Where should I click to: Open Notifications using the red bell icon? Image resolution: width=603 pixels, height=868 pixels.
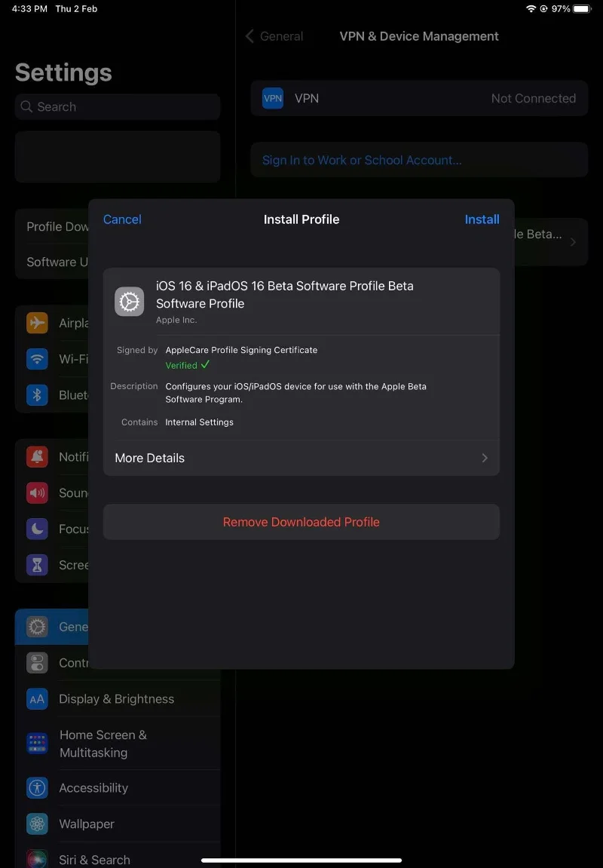[x=36, y=456]
